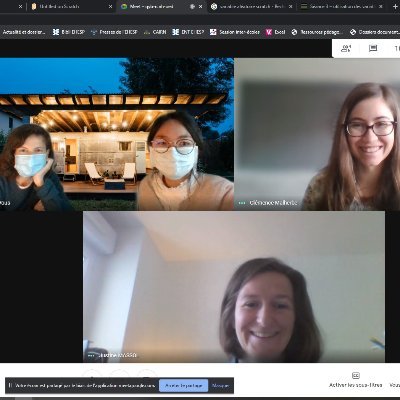
Task: Click 'Arrêter le partage' button
Action: click(184, 385)
